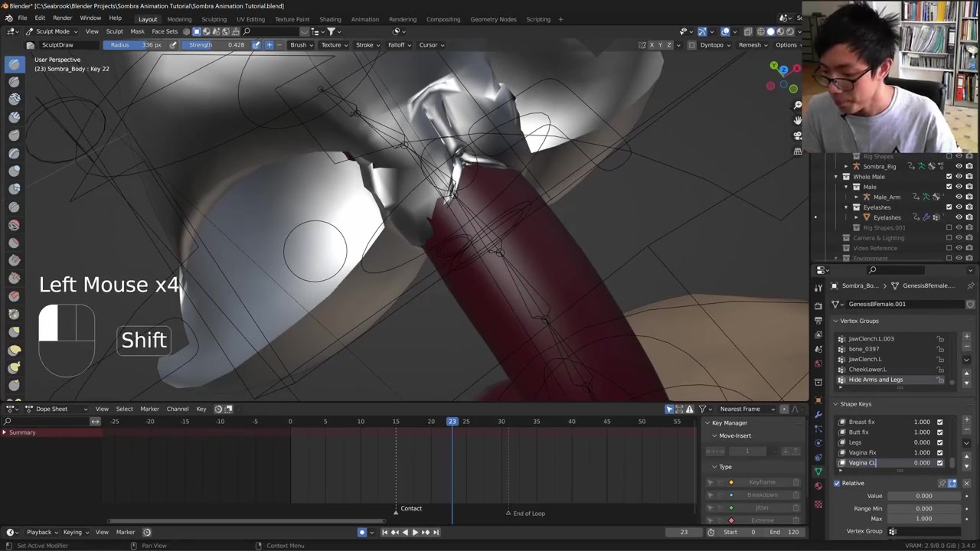Click the hand pan view gizmo
This screenshot has width=980, height=551.
click(797, 120)
